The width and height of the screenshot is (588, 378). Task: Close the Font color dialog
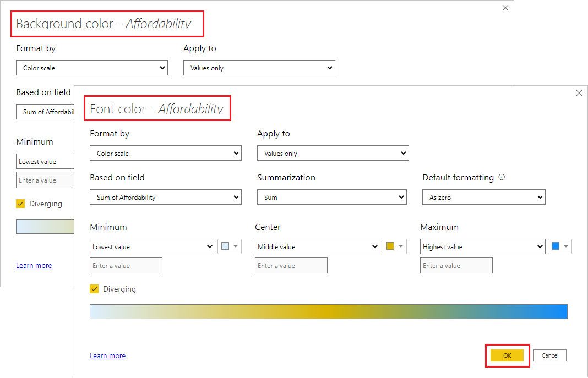(x=579, y=93)
